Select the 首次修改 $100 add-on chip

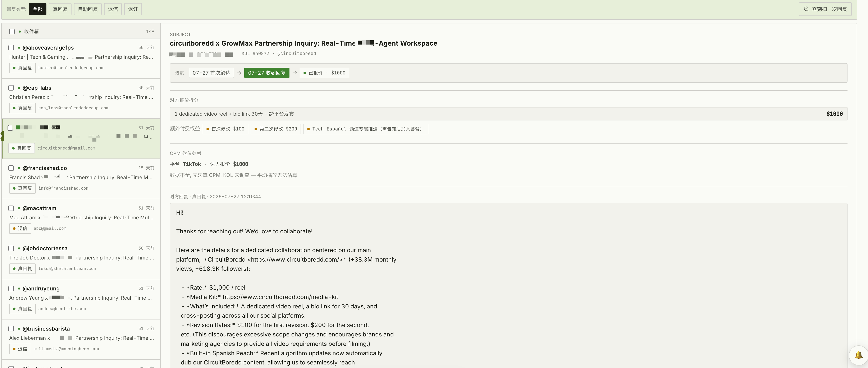pos(225,129)
